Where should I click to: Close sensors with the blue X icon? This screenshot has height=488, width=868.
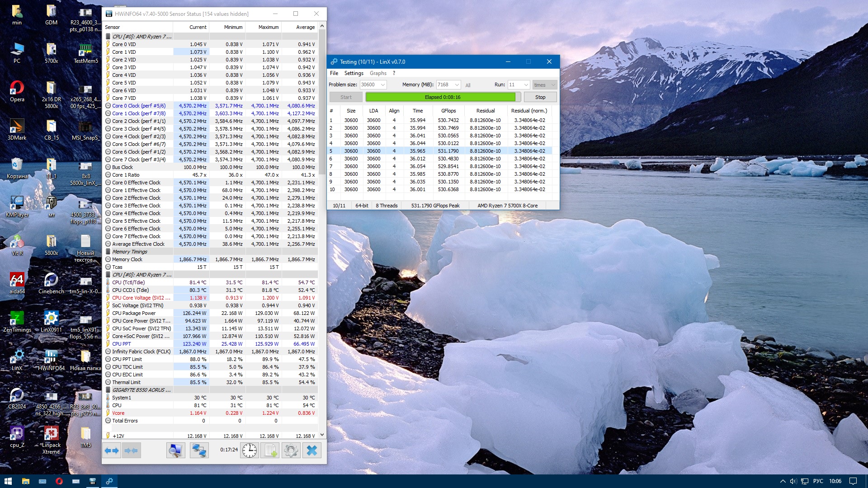(312, 450)
